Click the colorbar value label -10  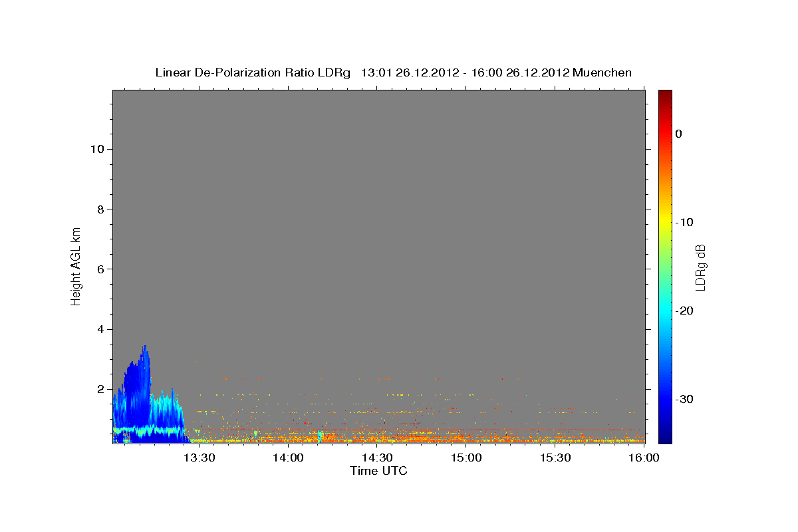[x=685, y=222]
